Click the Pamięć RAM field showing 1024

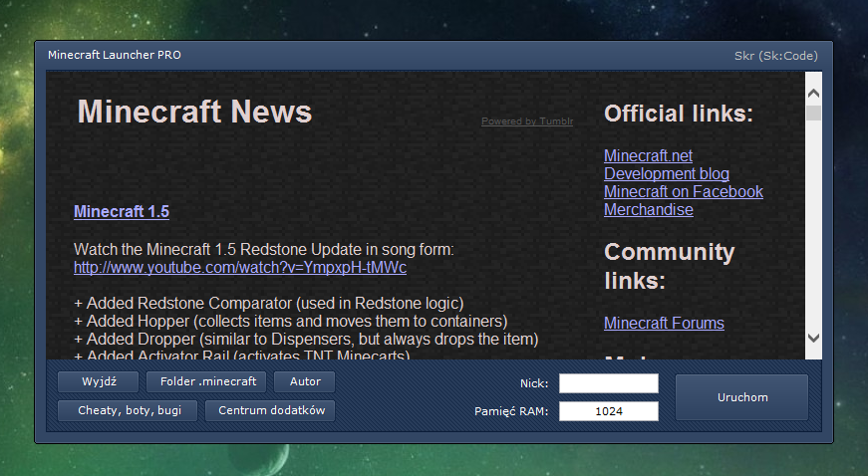click(609, 411)
